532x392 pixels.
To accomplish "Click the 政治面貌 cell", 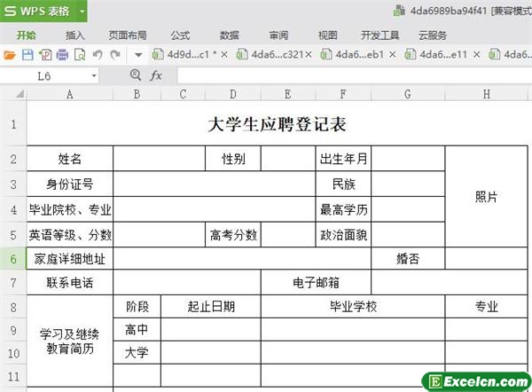I will coord(343,235).
